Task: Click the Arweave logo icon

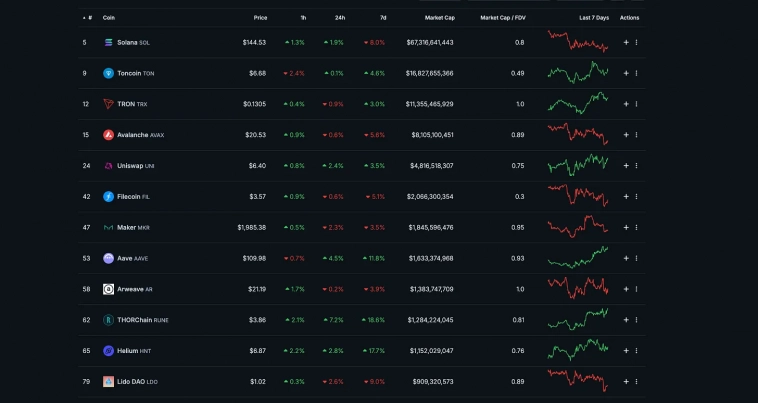Action: 108,289
